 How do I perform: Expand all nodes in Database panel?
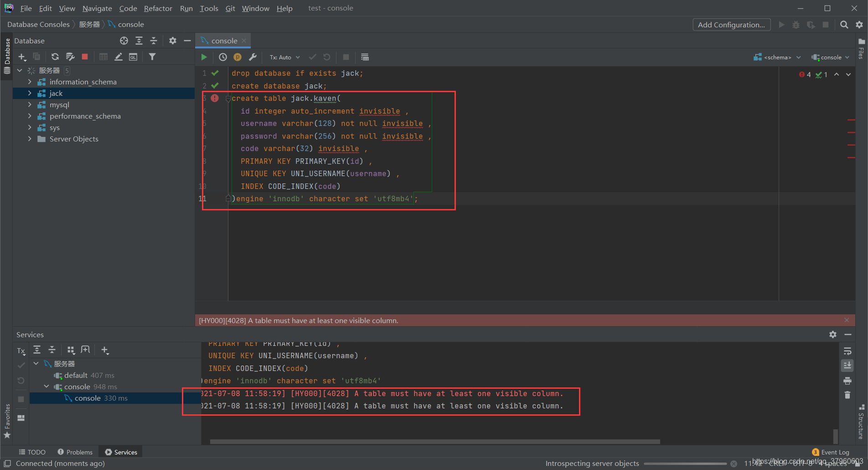(139, 41)
